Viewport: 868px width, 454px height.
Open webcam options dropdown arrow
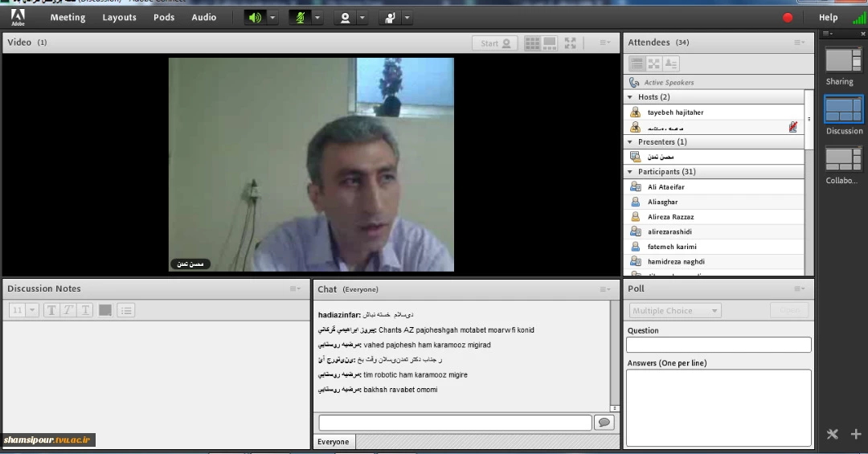coord(362,18)
